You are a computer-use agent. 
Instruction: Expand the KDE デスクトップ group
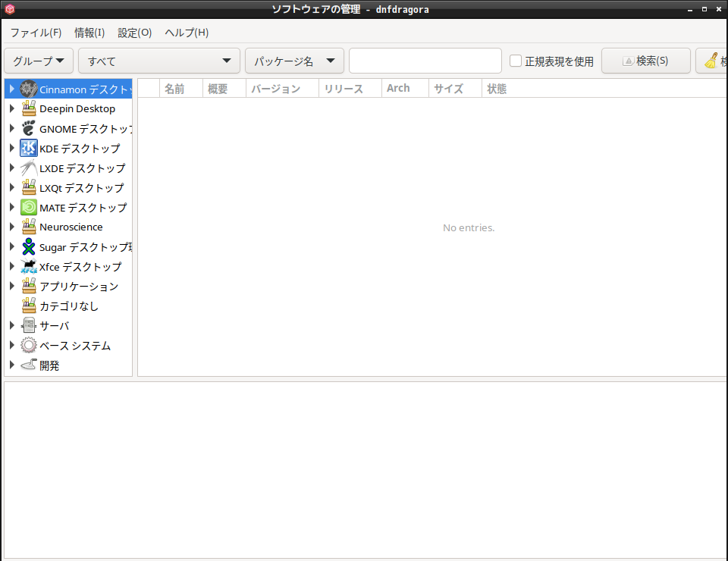pyautogui.click(x=12, y=148)
